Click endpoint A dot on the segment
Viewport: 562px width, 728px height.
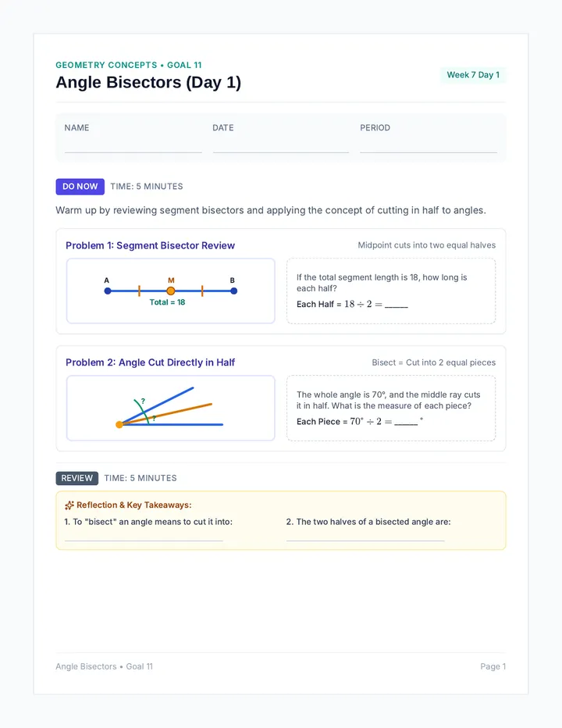tap(108, 291)
